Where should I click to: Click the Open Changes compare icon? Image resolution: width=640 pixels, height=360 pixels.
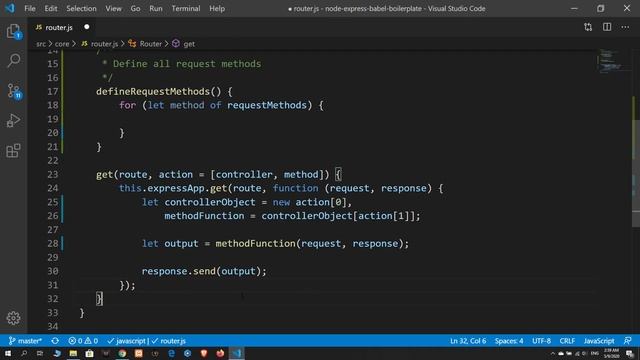pos(588,27)
